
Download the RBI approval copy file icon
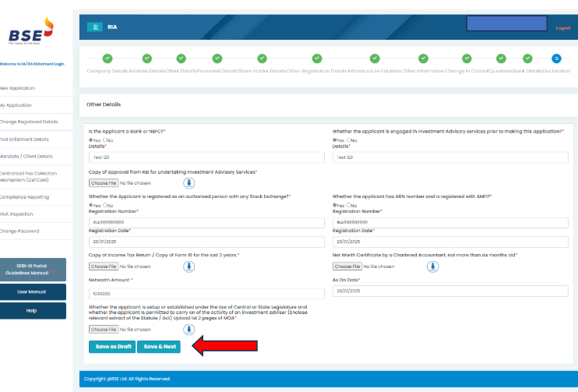189,183
